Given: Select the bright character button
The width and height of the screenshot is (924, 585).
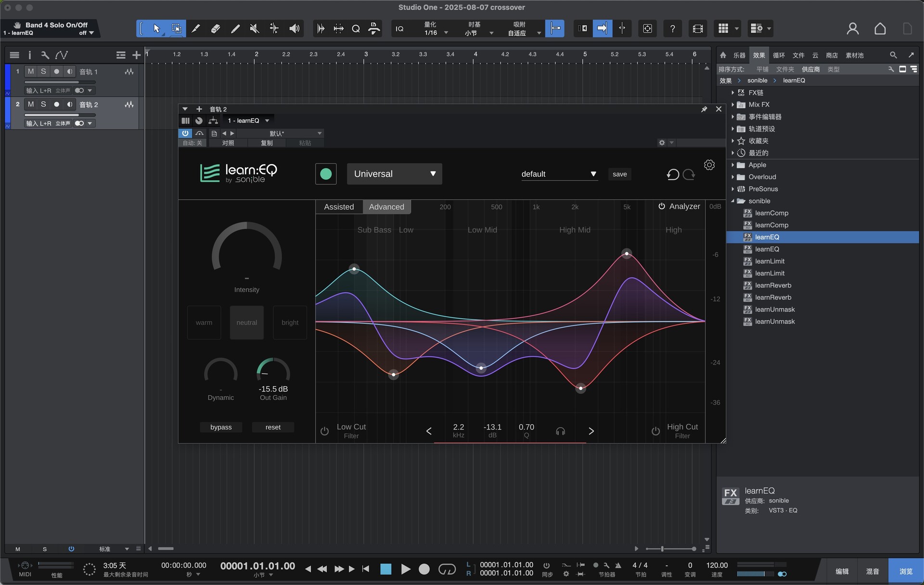Looking at the screenshot, I should pyautogui.click(x=290, y=323).
